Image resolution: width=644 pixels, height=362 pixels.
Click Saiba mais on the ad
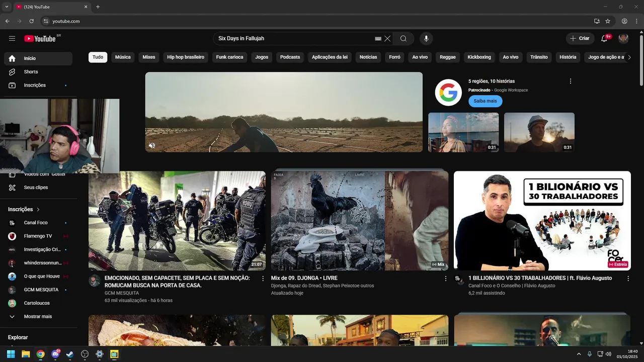[x=485, y=101]
